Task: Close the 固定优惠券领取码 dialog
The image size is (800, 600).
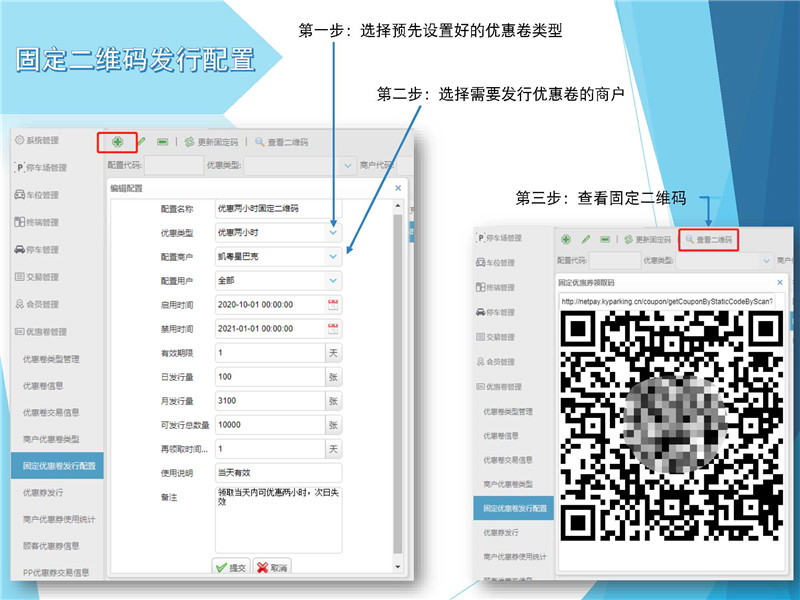Action: coord(780,282)
